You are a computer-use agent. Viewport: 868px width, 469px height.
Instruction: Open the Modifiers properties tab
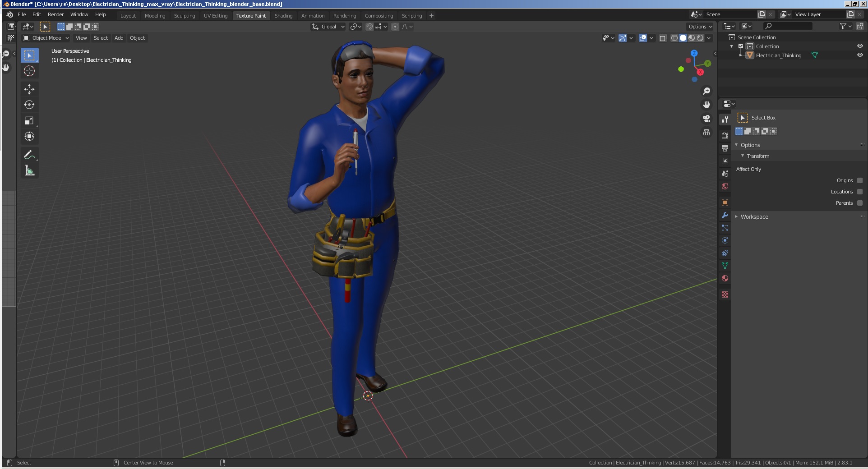pyautogui.click(x=725, y=215)
